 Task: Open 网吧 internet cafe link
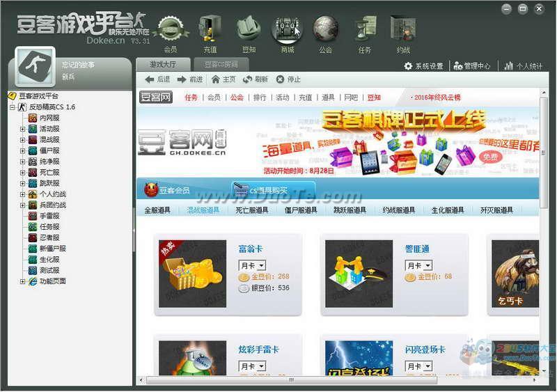[351, 97]
